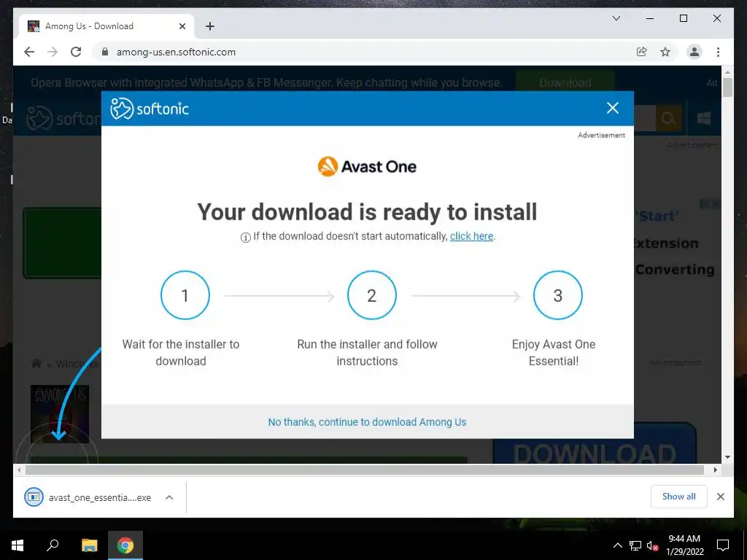Click the Avast One logo
This screenshot has width=747, height=560.
(367, 167)
